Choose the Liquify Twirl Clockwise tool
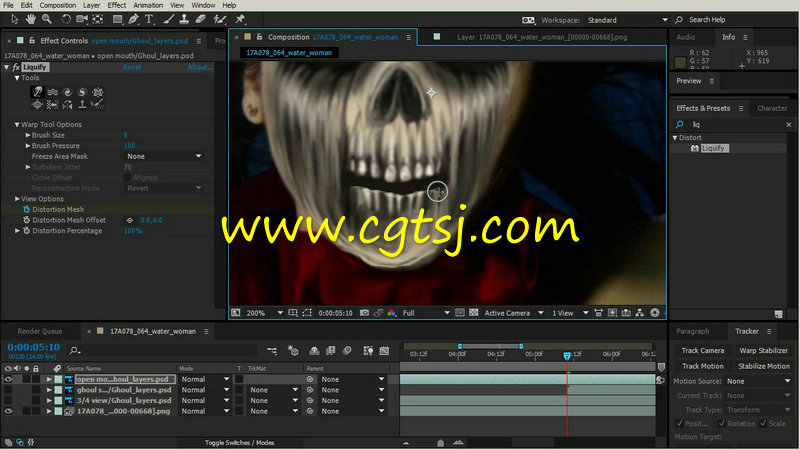 coord(67,92)
